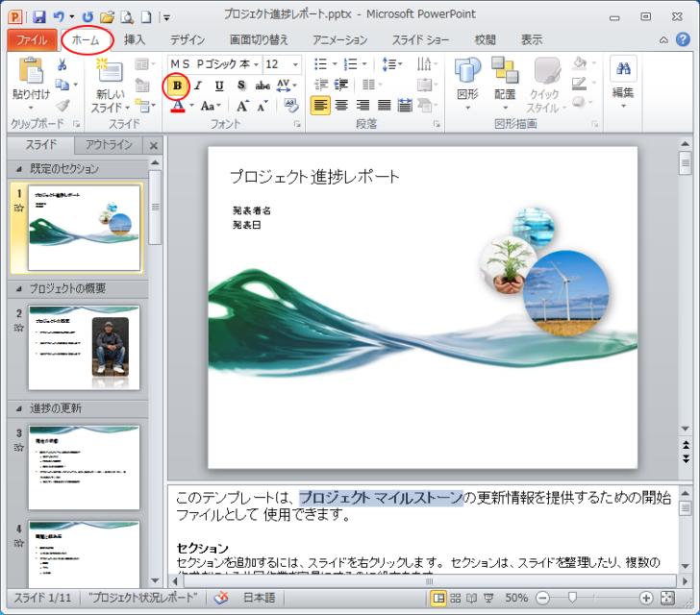Toggle Italic formatting

198,86
